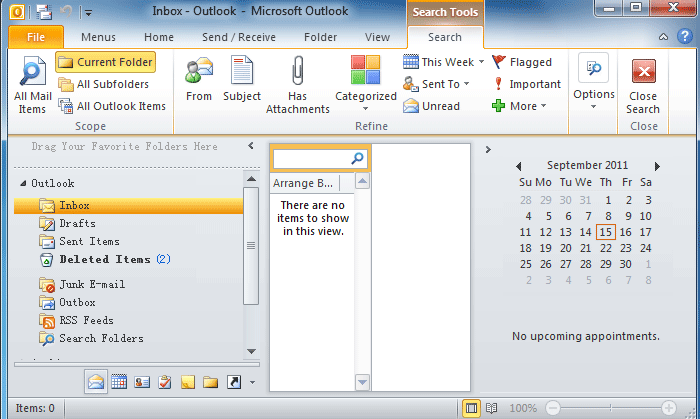Click the Arrange By header
Viewport: 700px width, 419px height.
(x=303, y=183)
